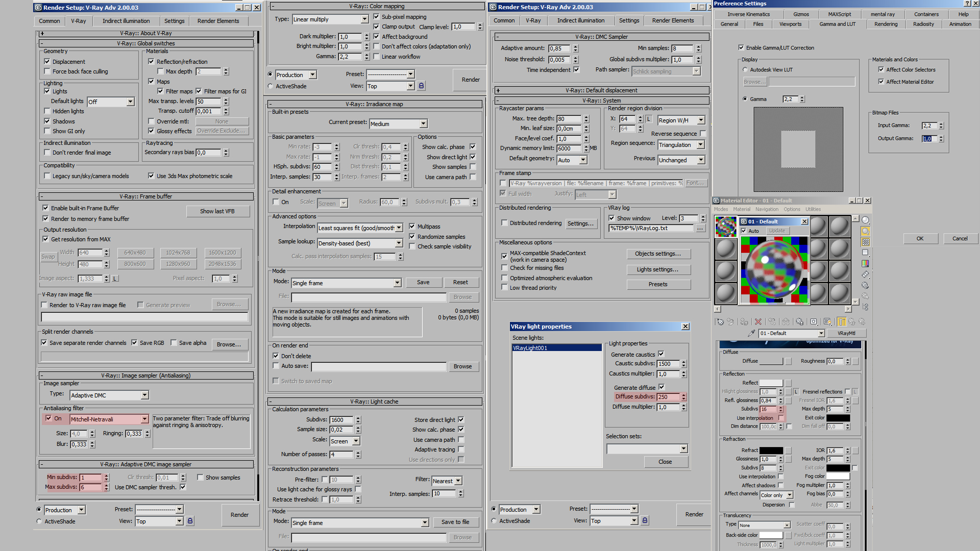Open Gizmos tab in Preference Settings

tap(801, 14)
